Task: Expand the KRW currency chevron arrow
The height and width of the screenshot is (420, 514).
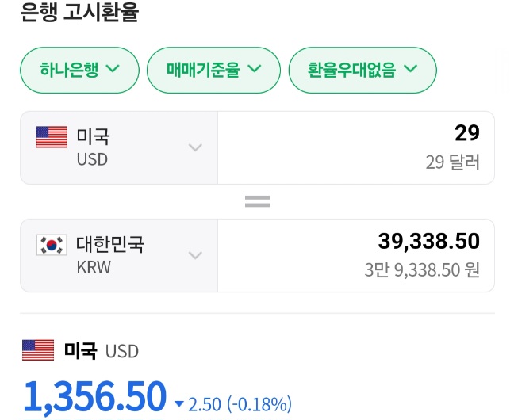Action: pos(195,255)
